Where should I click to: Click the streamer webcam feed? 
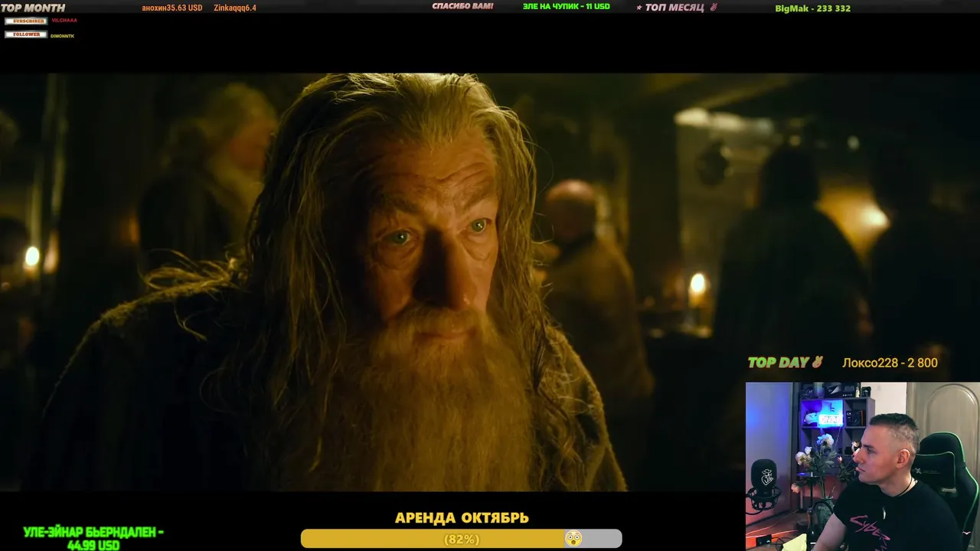click(x=863, y=466)
